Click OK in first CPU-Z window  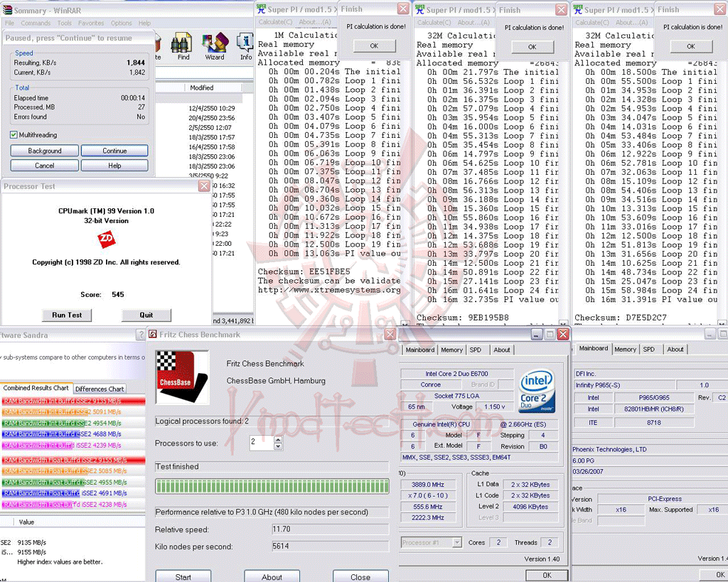pos(547,575)
